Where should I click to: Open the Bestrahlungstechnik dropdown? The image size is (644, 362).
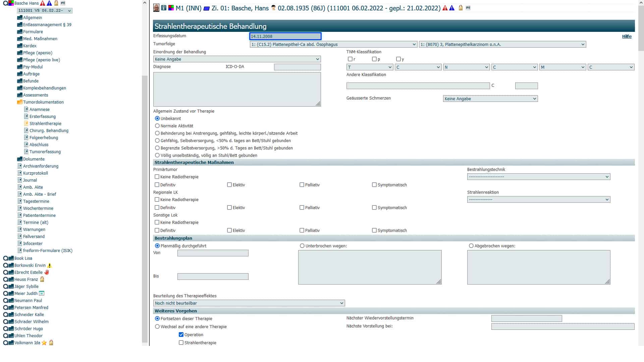[538, 177]
